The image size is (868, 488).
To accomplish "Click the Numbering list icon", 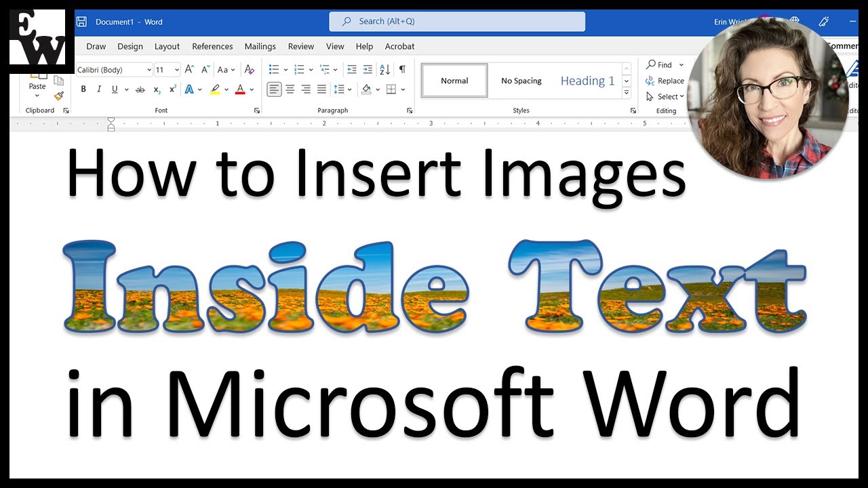I will 299,70.
